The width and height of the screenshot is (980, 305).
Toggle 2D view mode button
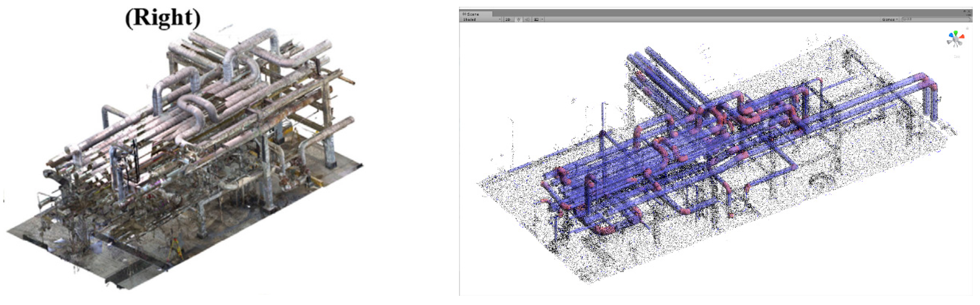(x=508, y=19)
